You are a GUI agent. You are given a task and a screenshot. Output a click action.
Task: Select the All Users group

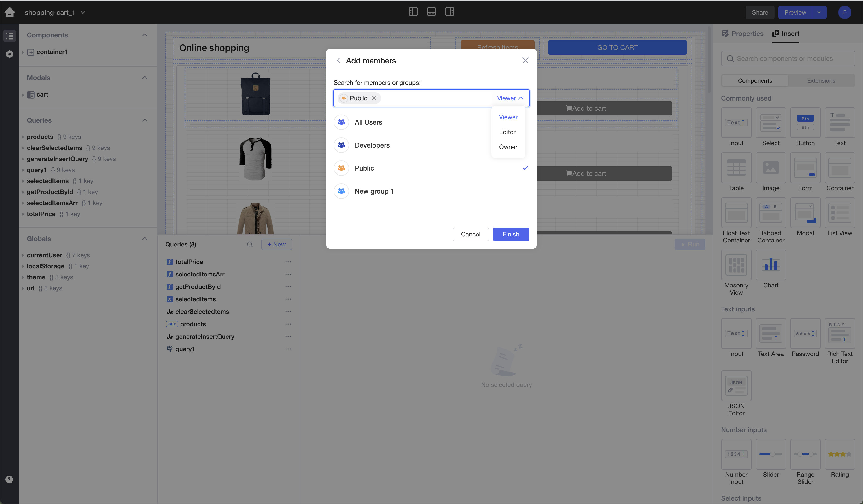pos(368,122)
